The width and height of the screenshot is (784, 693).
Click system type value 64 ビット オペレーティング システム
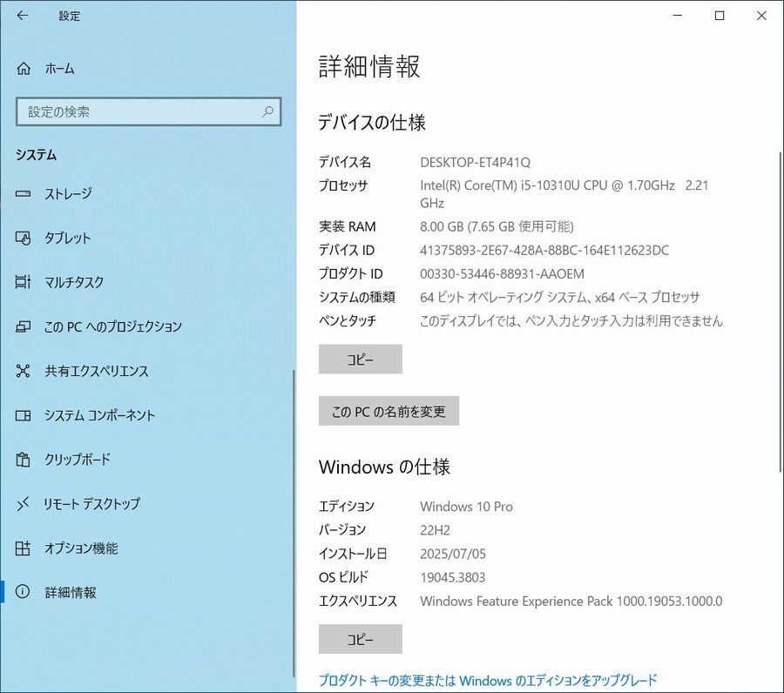coord(559,297)
